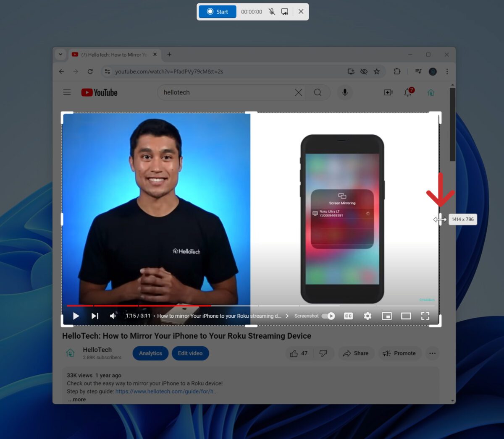The image size is (504, 439).
Task: Open video settings gear
Action: (x=367, y=316)
